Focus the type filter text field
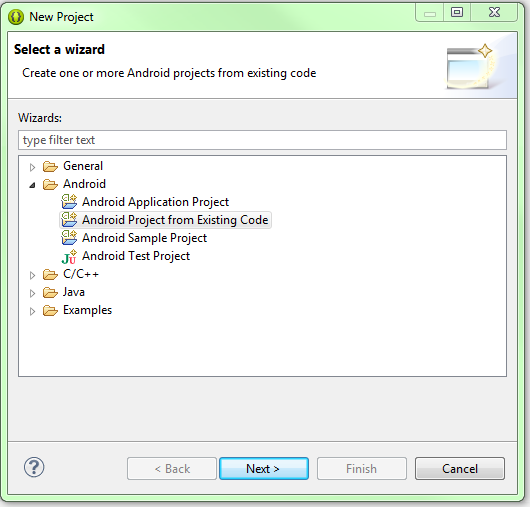This screenshot has height=507, width=530. click(x=262, y=140)
